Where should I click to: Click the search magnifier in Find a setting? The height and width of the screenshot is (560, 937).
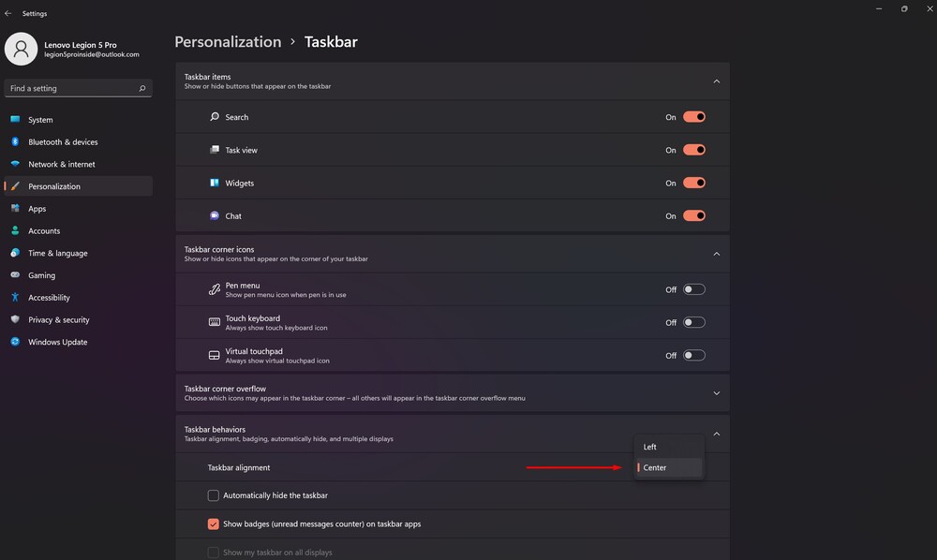tap(142, 88)
